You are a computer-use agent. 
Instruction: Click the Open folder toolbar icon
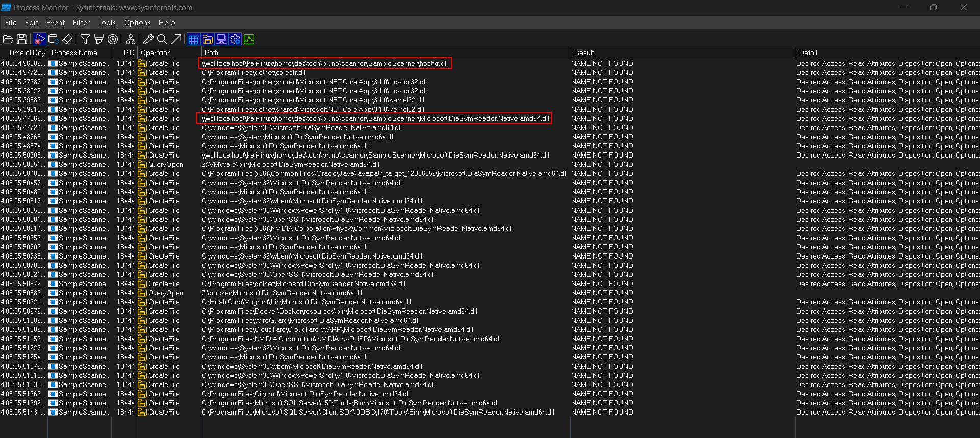pos(8,39)
